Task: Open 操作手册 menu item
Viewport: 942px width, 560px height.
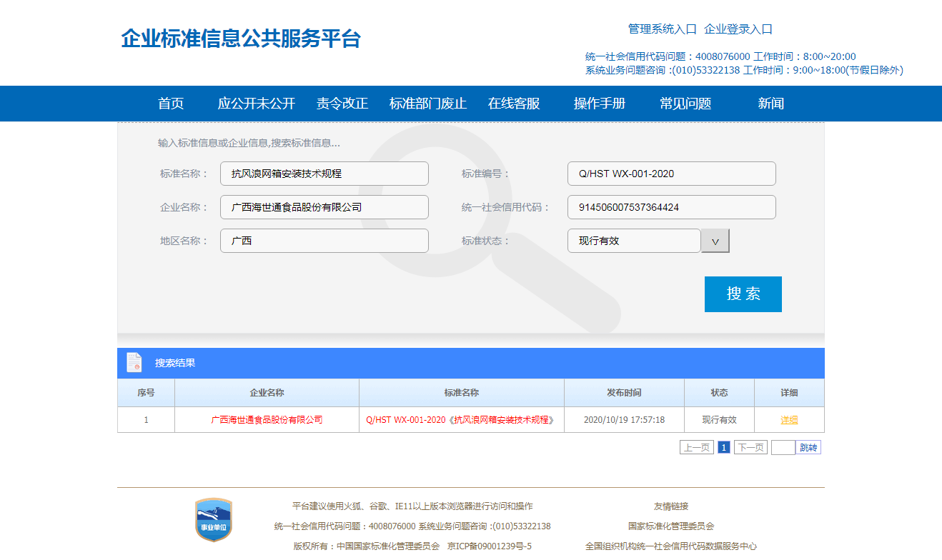Action: pyautogui.click(x=600, y=104)
